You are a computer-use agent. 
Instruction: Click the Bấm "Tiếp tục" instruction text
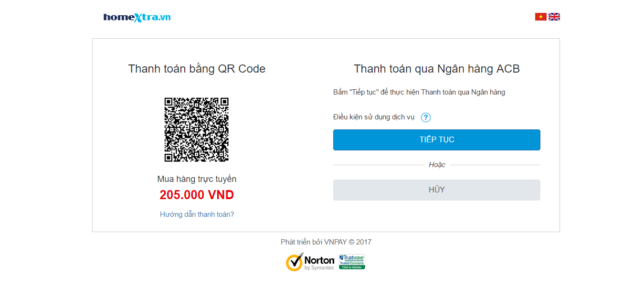coord(419,92)
